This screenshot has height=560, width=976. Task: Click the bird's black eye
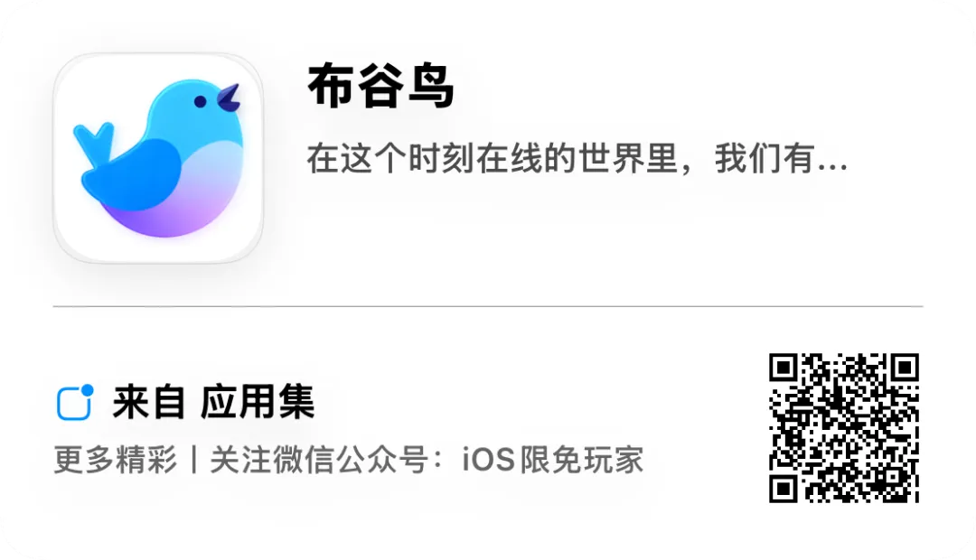(200, 101)
